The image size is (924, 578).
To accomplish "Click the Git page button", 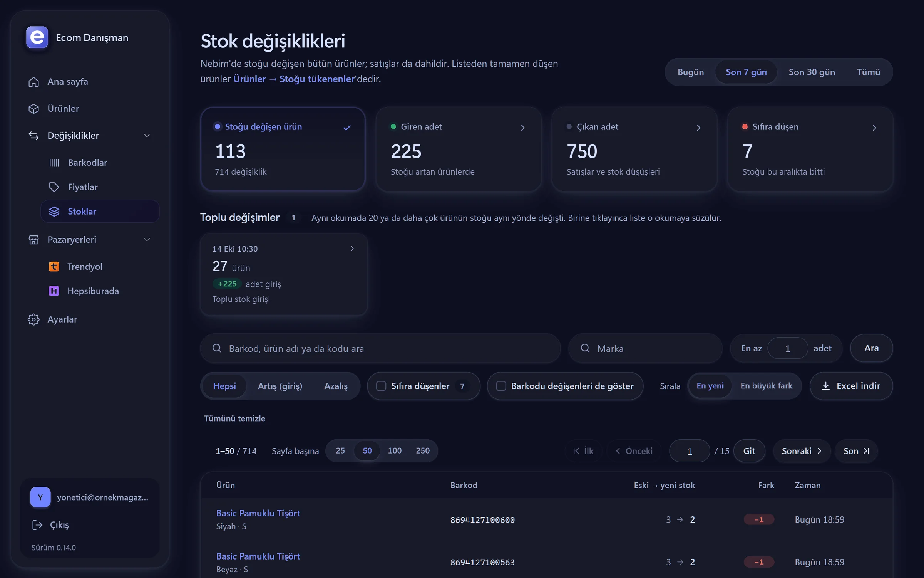I will pos(749,451).
